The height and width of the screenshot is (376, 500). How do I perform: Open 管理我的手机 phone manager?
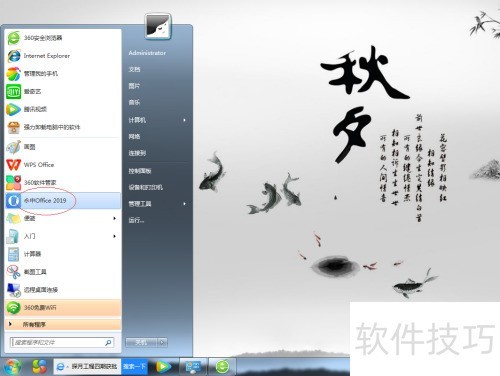pos(63,73)
